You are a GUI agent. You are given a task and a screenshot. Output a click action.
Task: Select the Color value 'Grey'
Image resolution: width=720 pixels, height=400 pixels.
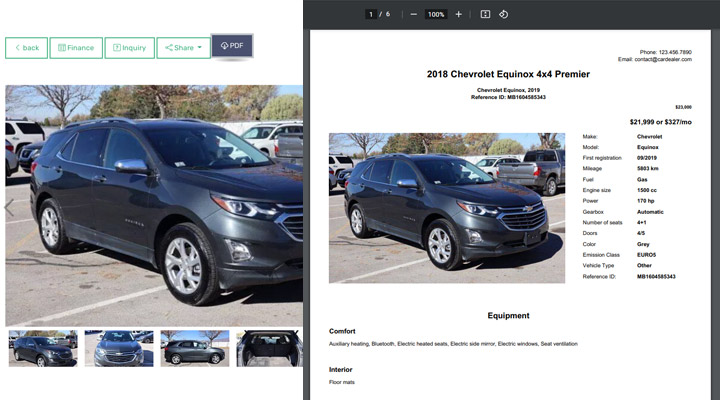[643, 244]
